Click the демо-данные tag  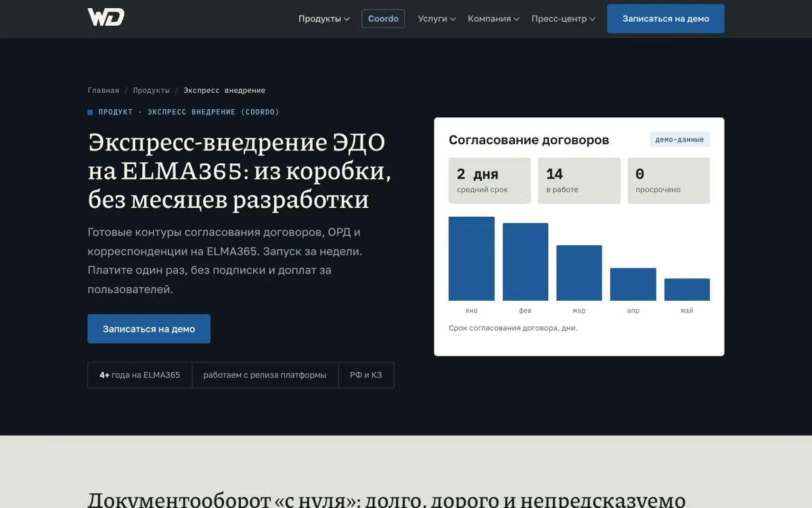coord(679,140)
